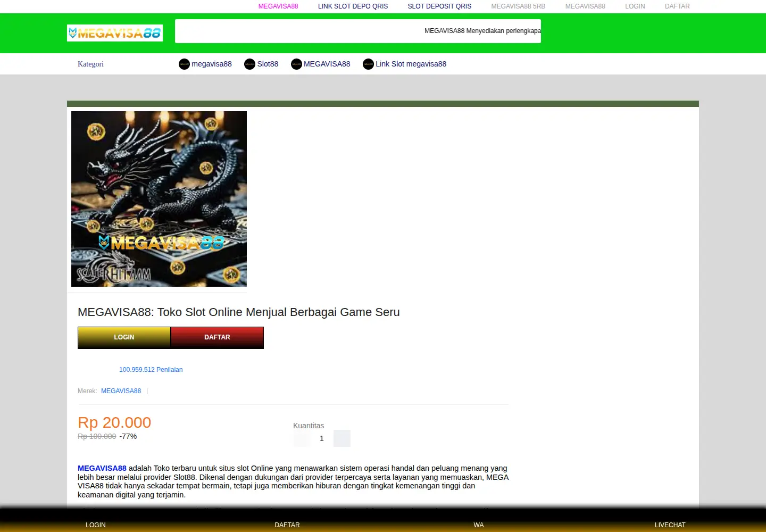This screenshot has height=532, width=766.
Task: Click the round icon beside Link Slot megavisa88
Action: coord(368,64)
